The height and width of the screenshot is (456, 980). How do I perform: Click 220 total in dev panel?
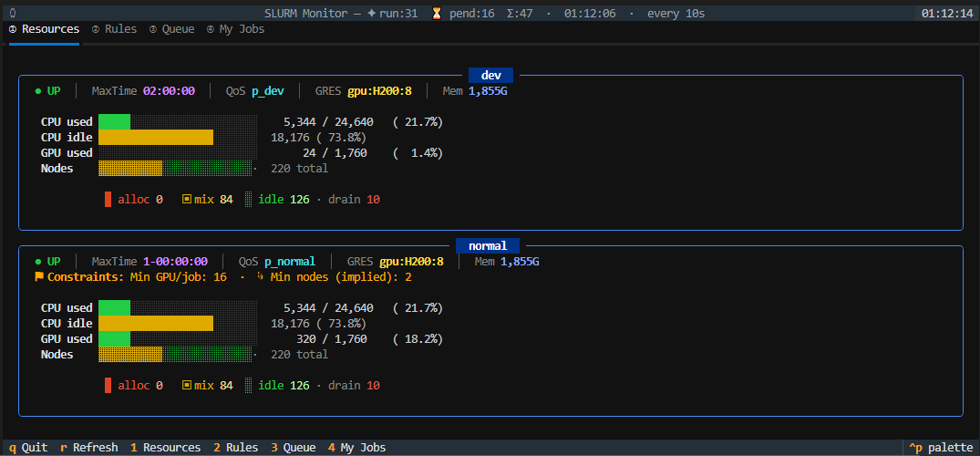(299, 168)
